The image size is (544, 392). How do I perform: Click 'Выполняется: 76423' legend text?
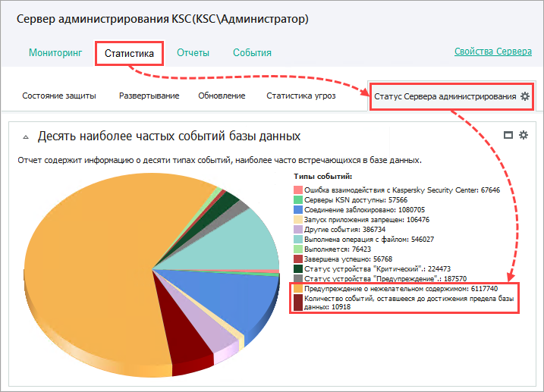338,249
